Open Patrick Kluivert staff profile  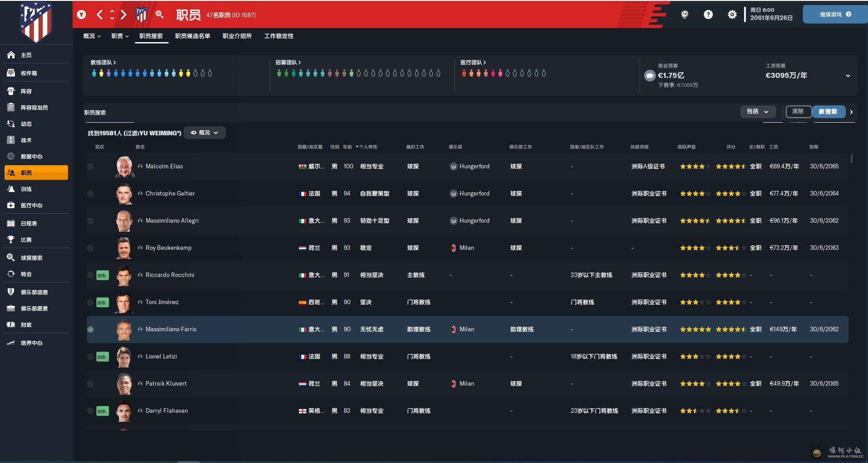click(166, 384)
